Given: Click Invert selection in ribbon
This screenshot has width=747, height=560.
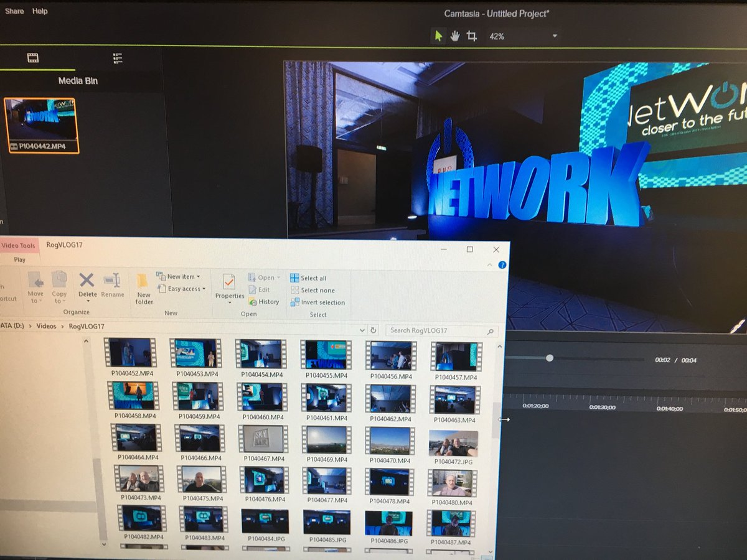Looking at the screenshot, I should (317, 302).
